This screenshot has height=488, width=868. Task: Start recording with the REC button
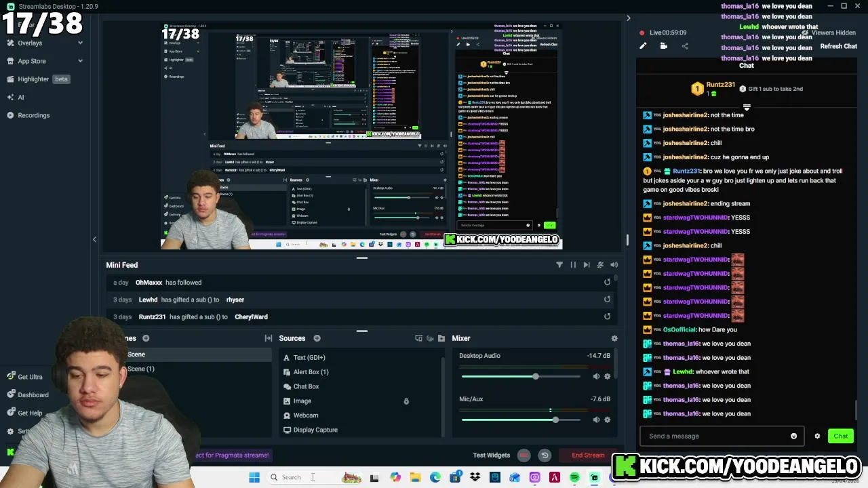[524, 455]
